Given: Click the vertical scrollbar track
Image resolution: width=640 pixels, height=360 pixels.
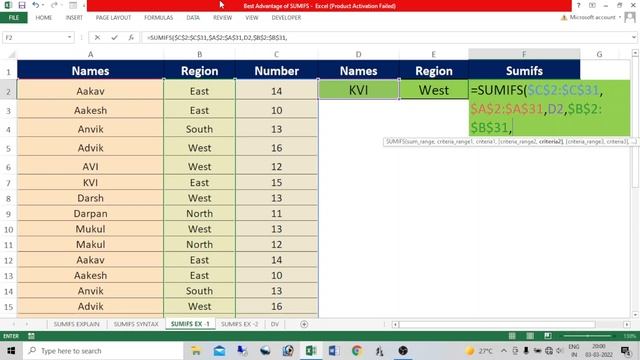Looking at the screenshot, I should pos(635,184).
